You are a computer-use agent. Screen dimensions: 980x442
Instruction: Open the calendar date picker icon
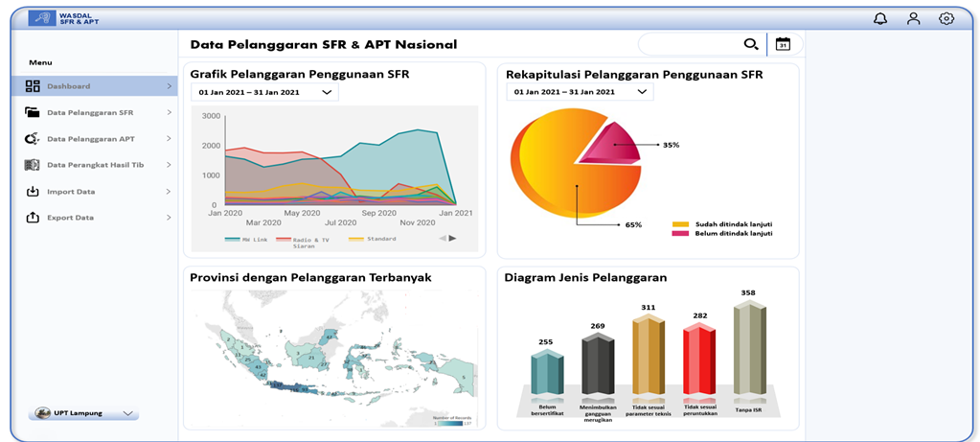click(x=783, y=44)
